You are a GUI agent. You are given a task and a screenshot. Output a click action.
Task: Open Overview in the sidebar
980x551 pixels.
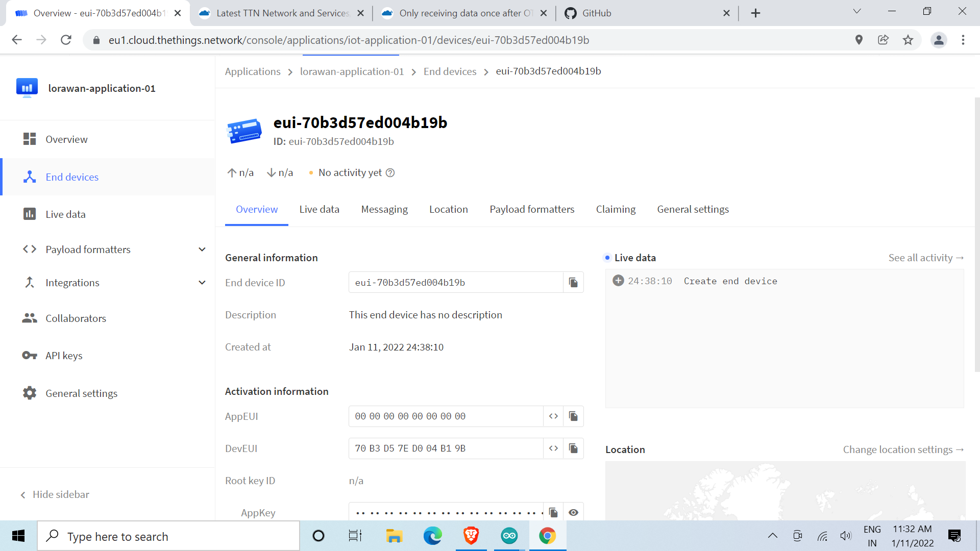[x=107, y=139]
